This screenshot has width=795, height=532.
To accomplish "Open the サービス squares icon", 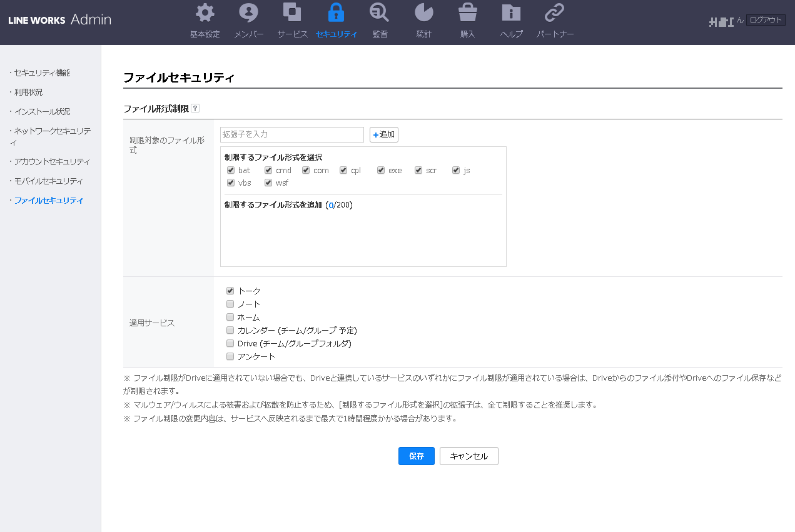I will [x=292, y=13].
